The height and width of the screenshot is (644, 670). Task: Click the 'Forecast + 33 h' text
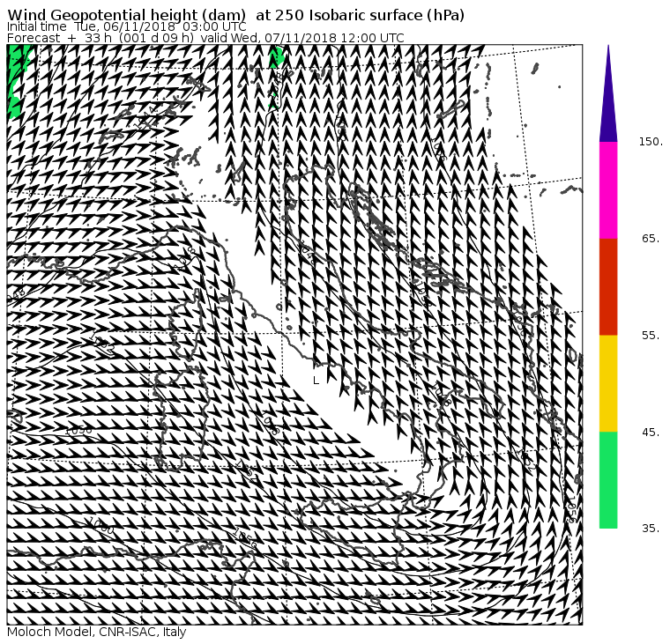pyautogui.click(x=59, y=38)
